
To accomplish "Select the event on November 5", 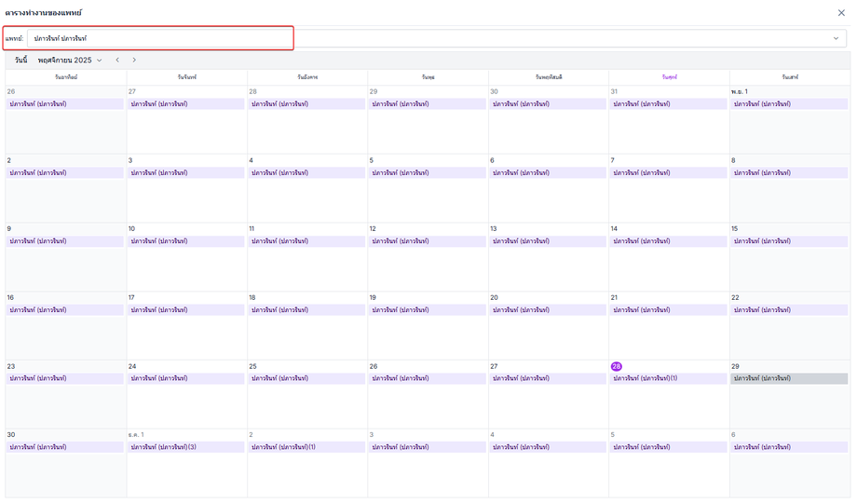I will (427, 172).
